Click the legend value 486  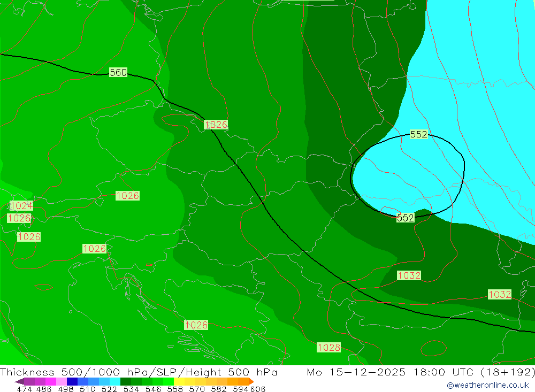(44, 389)
